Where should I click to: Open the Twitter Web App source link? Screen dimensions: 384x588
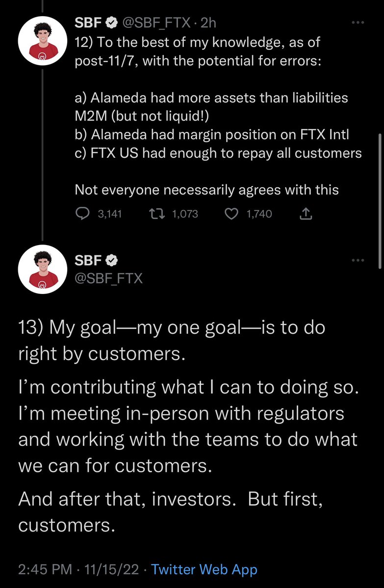pos(204,569)
